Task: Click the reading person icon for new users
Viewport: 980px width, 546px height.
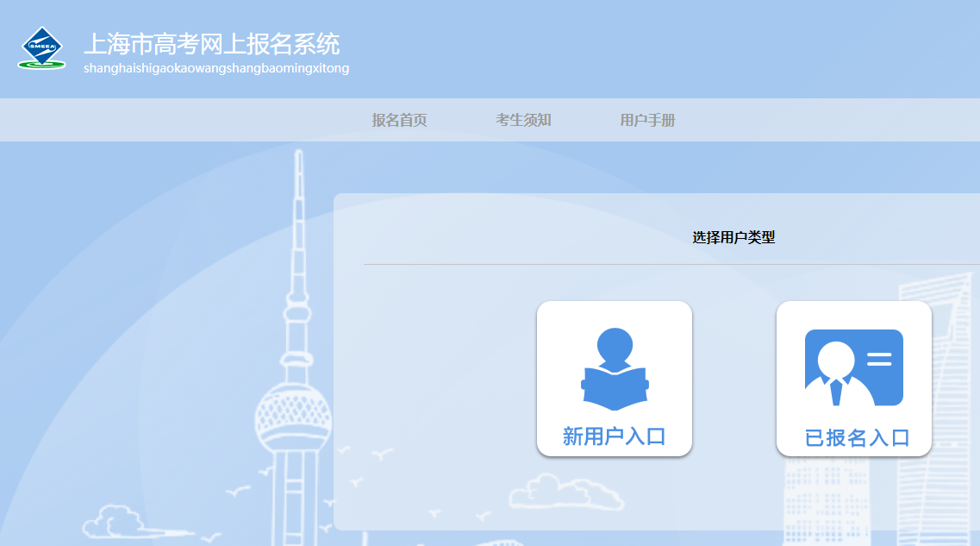Action: tap(615, 368)
